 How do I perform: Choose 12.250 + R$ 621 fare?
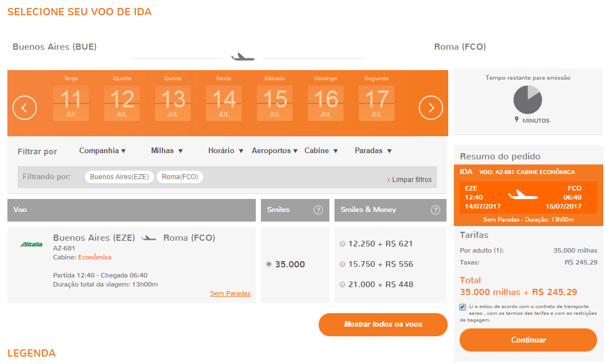342,244
